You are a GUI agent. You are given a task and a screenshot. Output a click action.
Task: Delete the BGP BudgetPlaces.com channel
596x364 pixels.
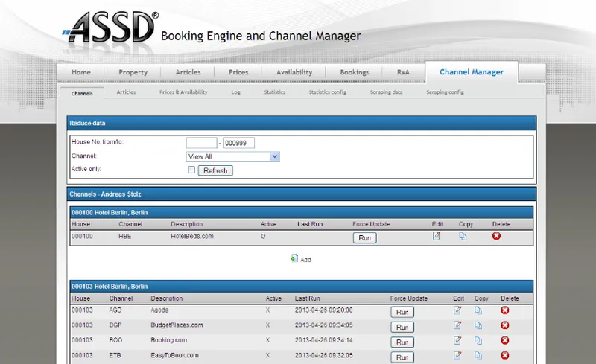(505, 325)
